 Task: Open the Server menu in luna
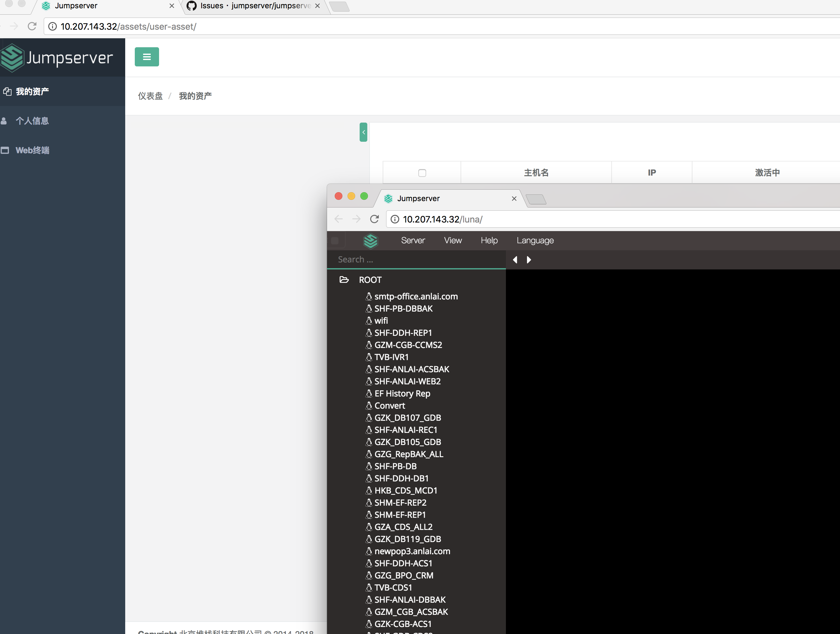pyautogui.click(x=413, y=240)
